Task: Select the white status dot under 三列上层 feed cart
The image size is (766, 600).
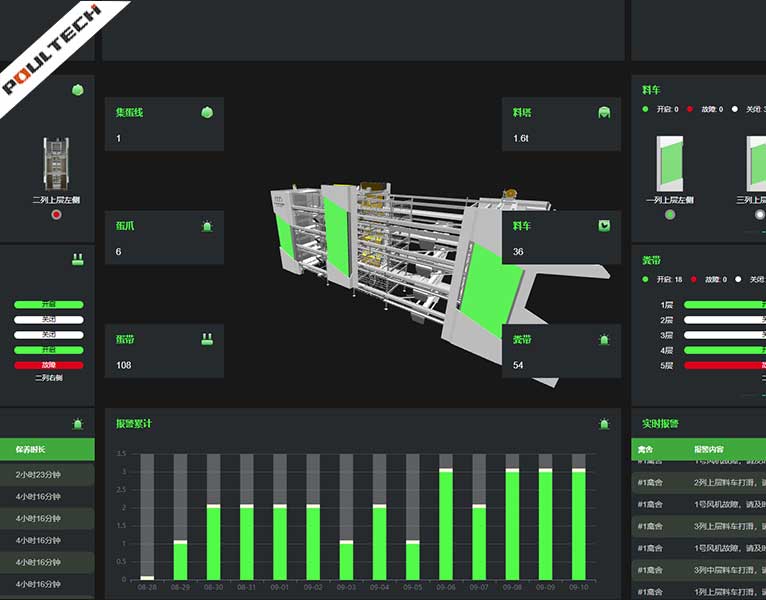Action: (x=760, y=214)
